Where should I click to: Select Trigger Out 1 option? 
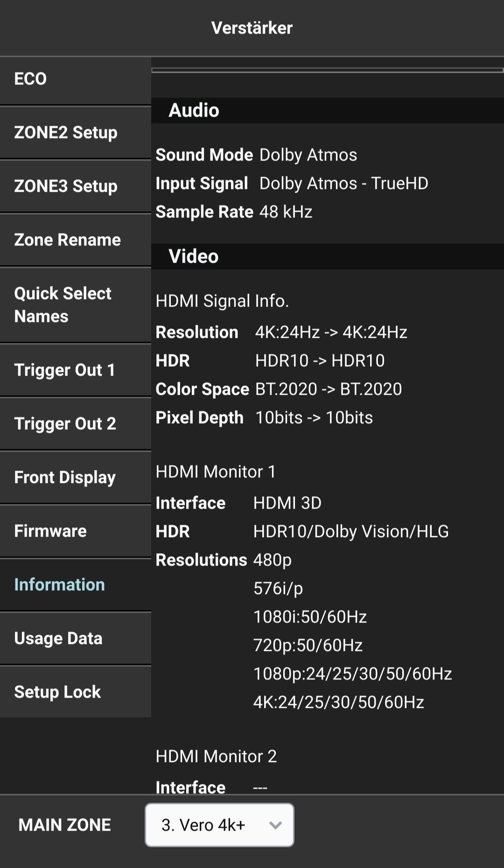tap(75, 371)
